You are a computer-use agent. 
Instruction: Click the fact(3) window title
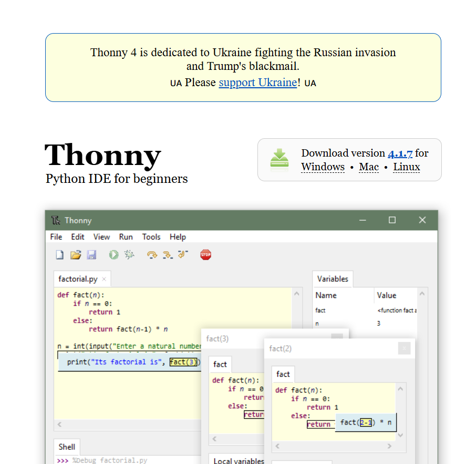point(218,338)
